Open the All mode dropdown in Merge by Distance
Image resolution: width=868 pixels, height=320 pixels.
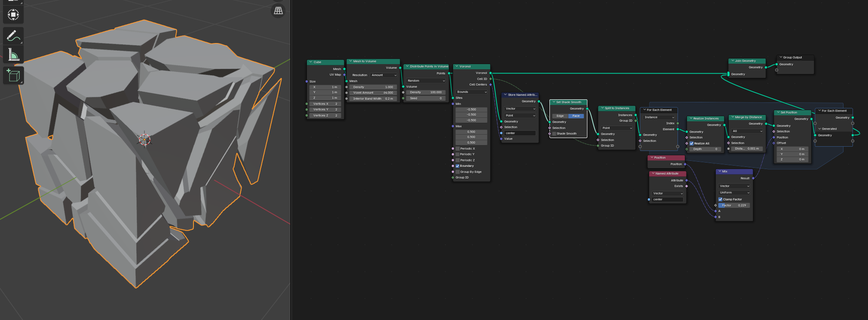click(x=747, y=131)
